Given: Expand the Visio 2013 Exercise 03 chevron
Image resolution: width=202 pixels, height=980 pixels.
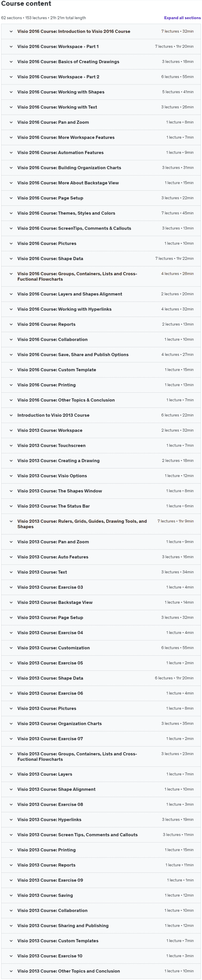Looking at the screenshot, I should [11, 587].
